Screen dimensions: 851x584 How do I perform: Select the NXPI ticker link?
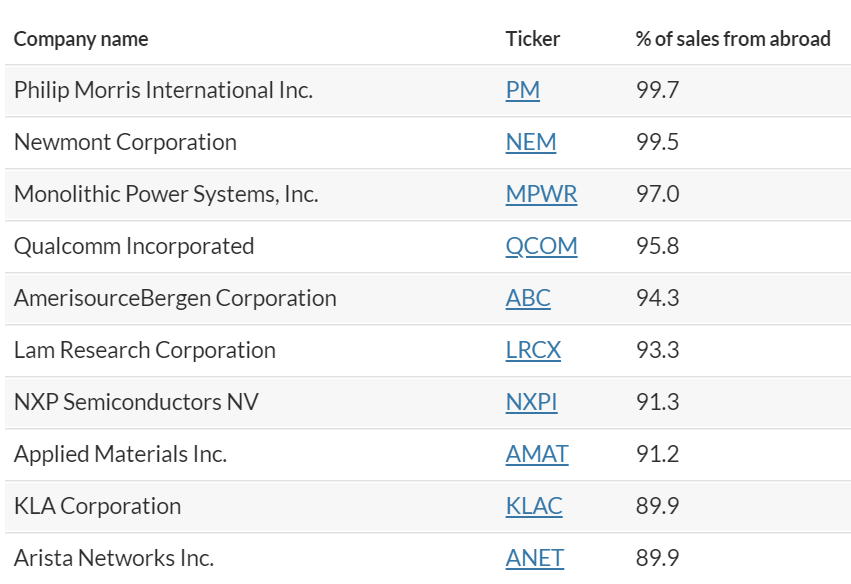tap(531, 402)
